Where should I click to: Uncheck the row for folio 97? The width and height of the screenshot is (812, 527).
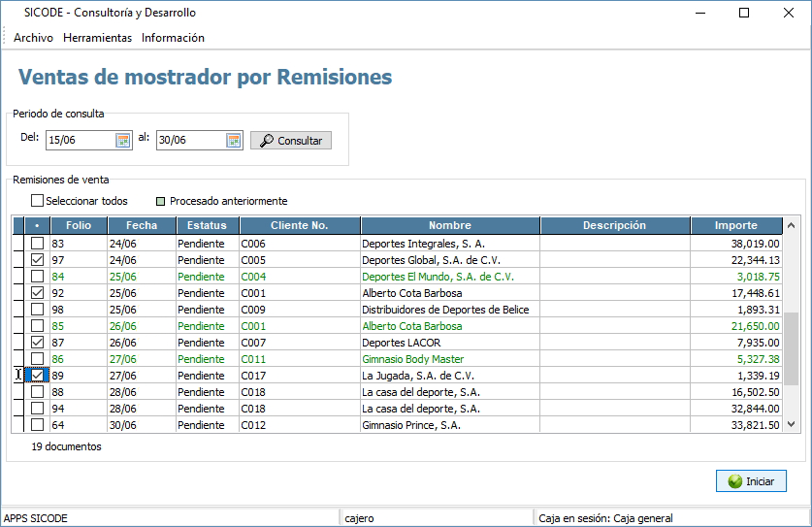[38, 260]
